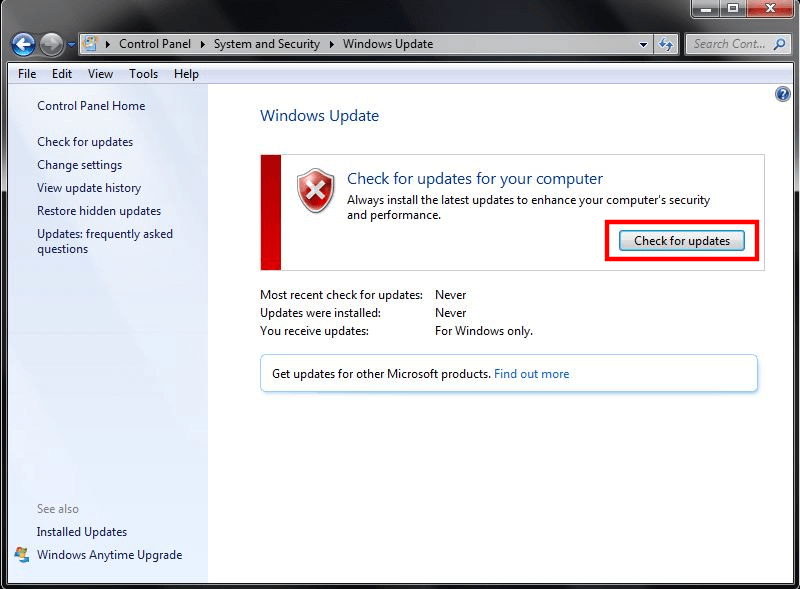The width and height of the screenshot is (800, 589).
Task: Open the Edit menu
Action: 62,74
